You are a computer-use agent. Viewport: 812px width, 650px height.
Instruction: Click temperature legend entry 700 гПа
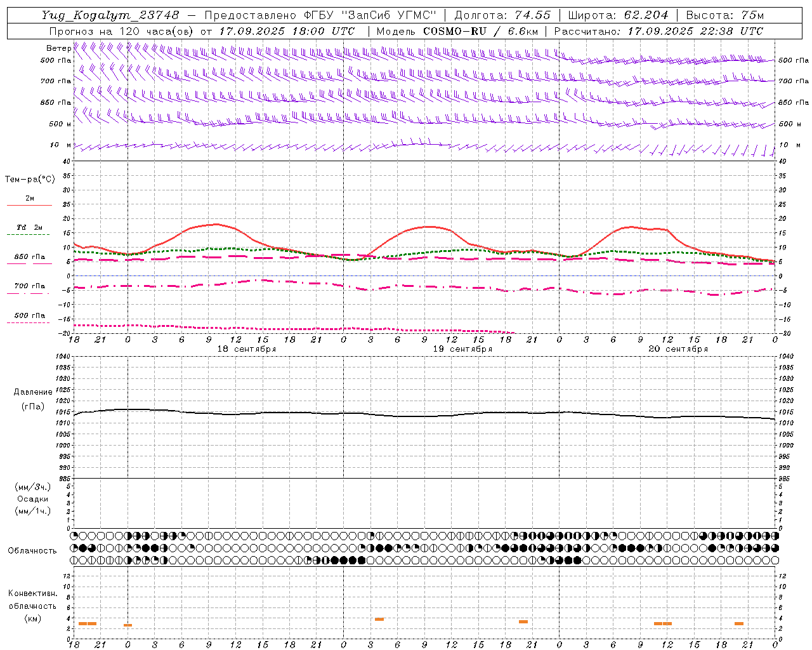pos(30,286)
